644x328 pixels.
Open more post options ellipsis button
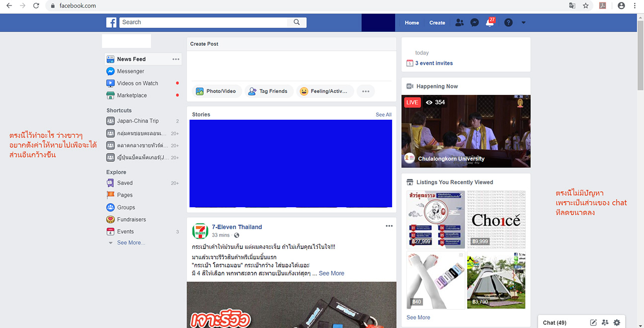366,91
